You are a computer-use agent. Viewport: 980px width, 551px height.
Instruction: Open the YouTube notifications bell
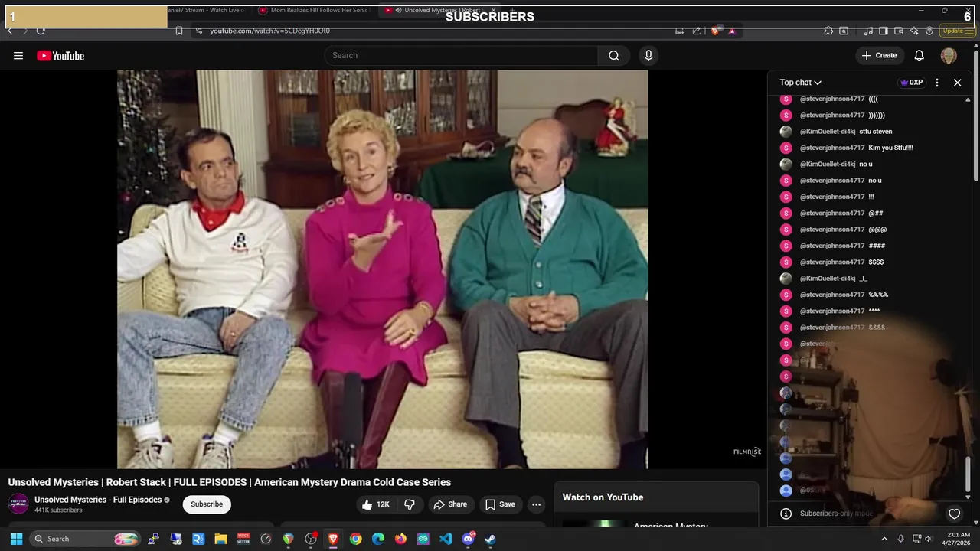coord(920,56)
